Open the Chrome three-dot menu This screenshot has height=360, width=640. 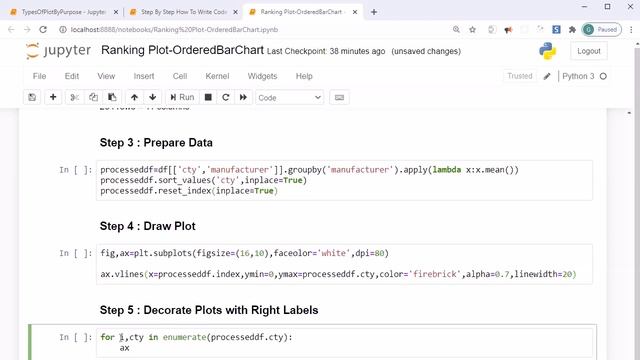coord(631,29)
